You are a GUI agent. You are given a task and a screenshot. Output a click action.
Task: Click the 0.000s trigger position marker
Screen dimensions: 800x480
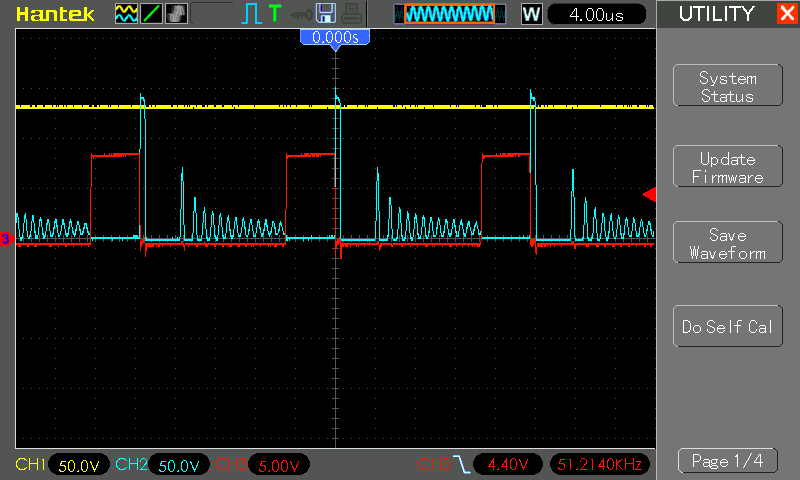click(x=335, y=38)
